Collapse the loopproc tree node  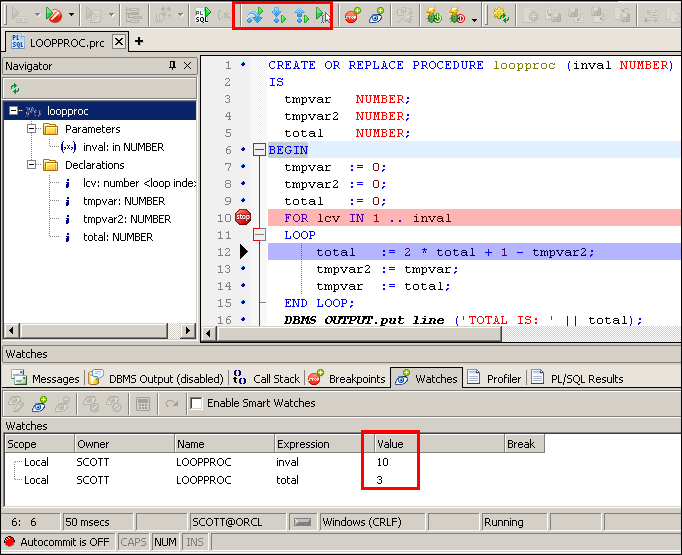click(x=14, y=111)
